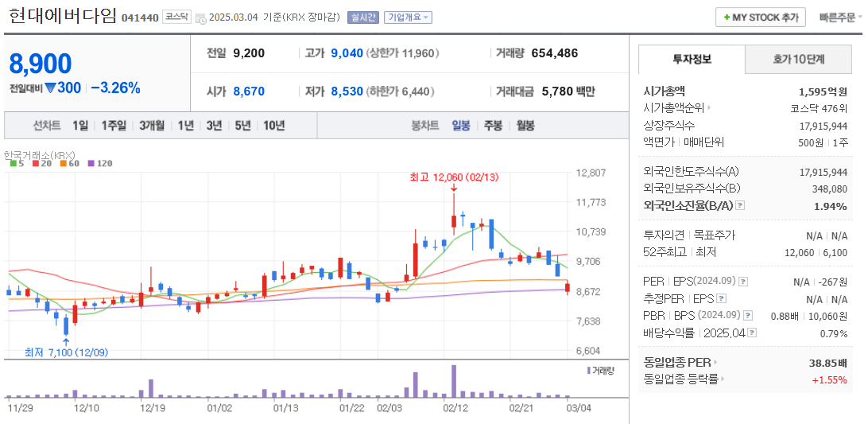
Task: Select the 1일 line chart period
Action: (x=79, y=126)
